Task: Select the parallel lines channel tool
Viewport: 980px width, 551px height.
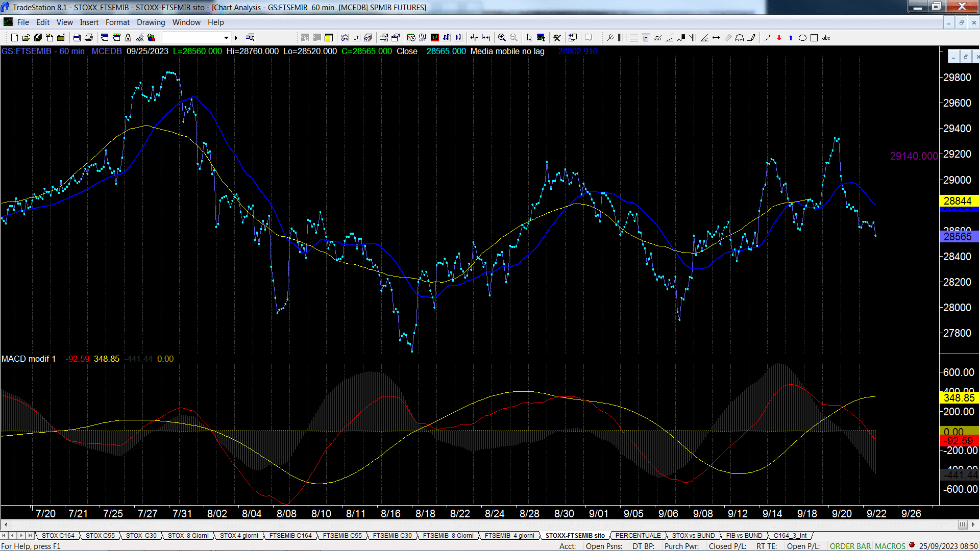Action: point(728,38)
